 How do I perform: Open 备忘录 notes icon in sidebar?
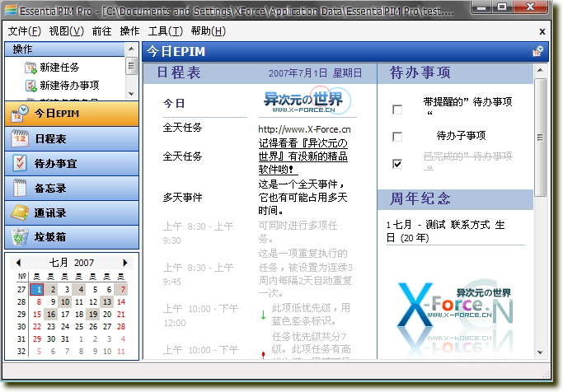[20, 188]
